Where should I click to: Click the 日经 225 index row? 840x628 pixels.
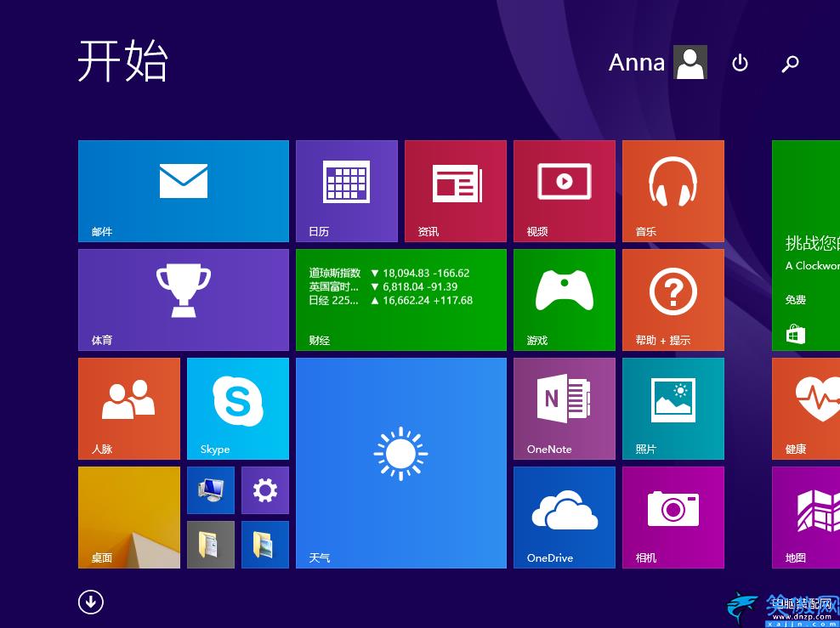[390, 300]
